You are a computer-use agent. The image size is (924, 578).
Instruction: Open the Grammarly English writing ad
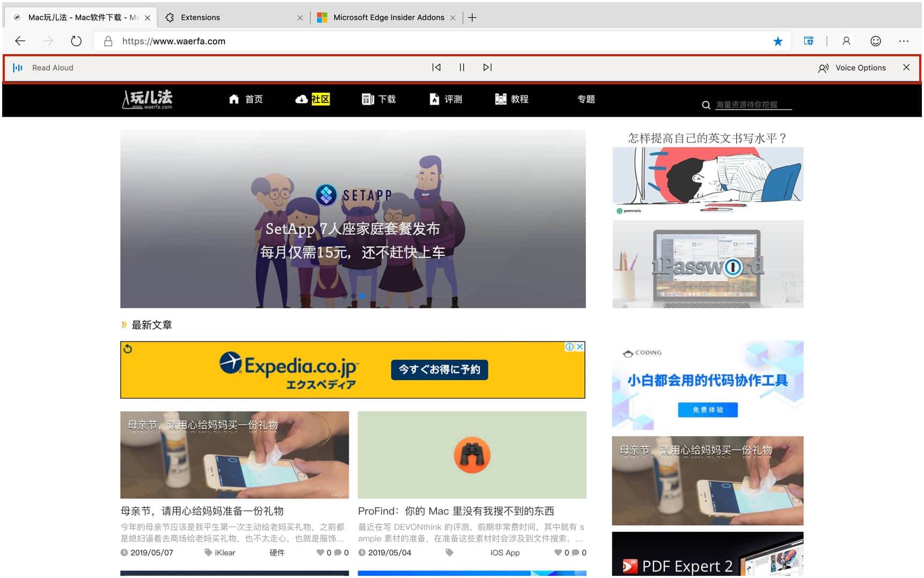click(708, 173)
